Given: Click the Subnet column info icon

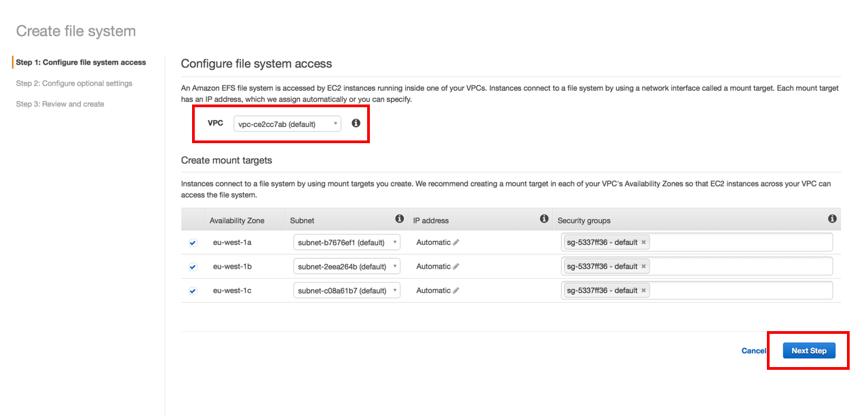Looking at the screenshot, I should pyautogui.click(x=400, y=219).
